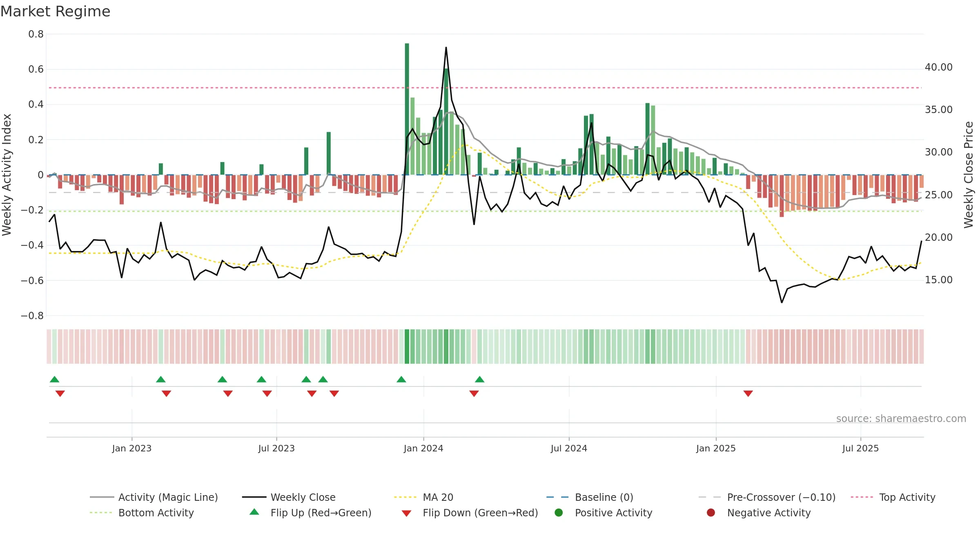
Task: Click the Weekly Close Price axis title
Action: tap(969, 175)
